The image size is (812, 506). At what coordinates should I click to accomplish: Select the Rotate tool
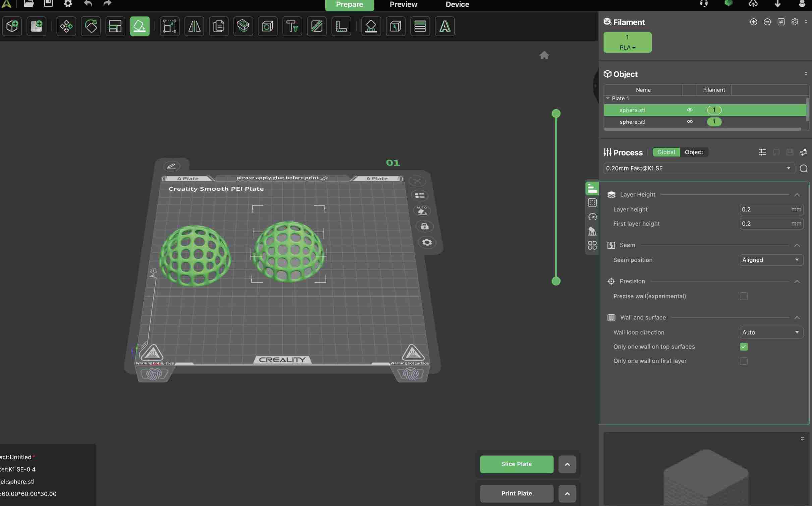pos(91,26)
